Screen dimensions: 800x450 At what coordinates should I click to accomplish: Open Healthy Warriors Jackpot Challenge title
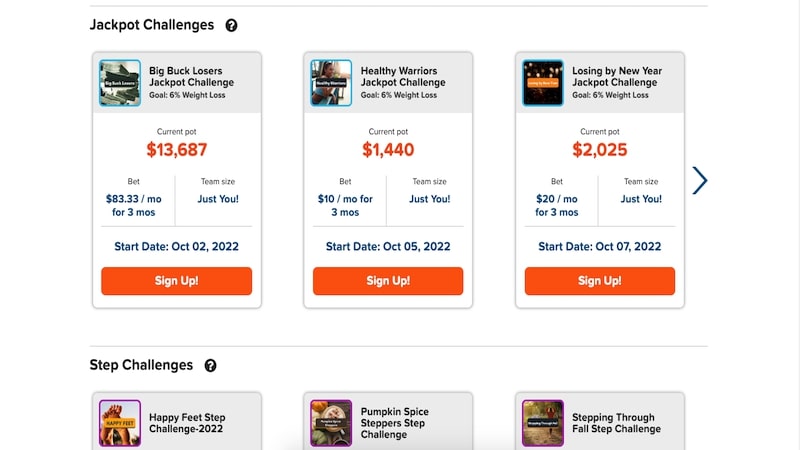(x=403, y=77)
